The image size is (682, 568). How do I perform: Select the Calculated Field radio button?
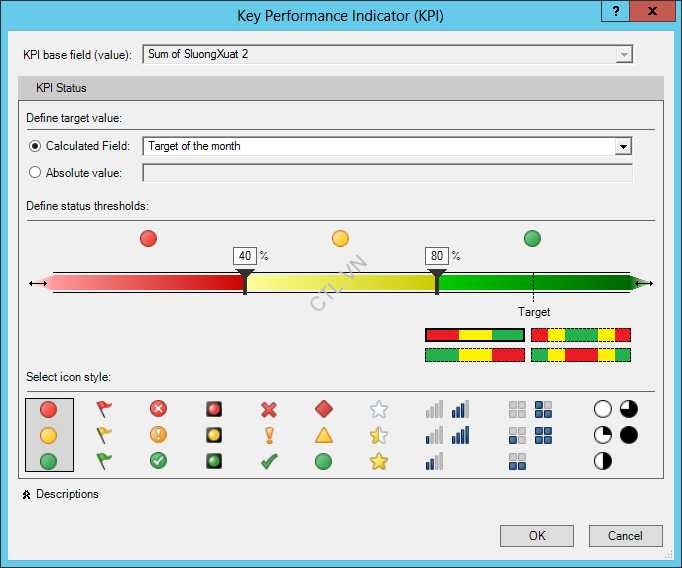pyautogui.click(x=36, y=146)
